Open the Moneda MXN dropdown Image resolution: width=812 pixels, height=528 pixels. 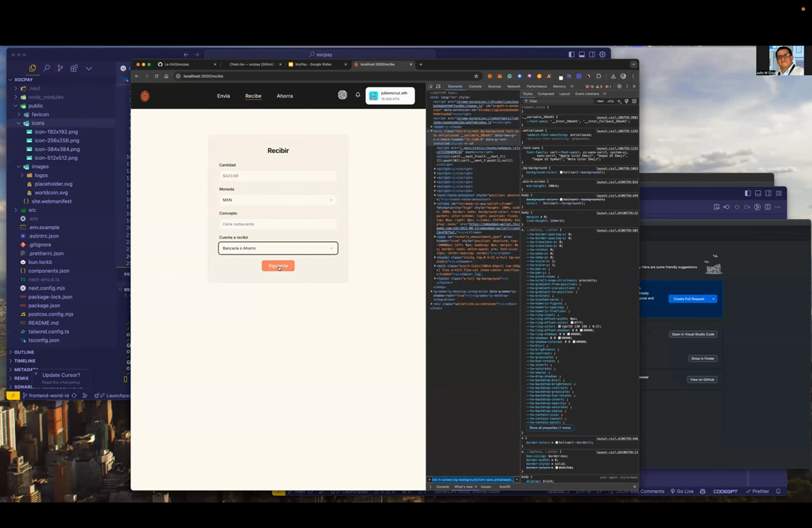(278, 200)
